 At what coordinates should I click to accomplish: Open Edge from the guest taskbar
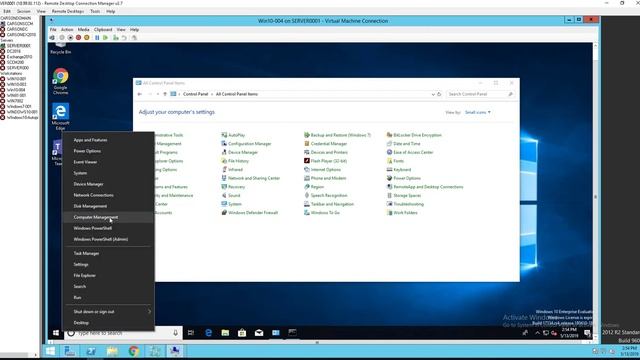[x=209, y=333]
